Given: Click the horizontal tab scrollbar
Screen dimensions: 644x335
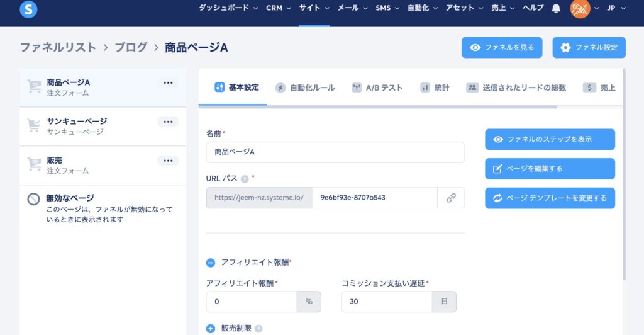Looking at the screenshot, I should (377, 107).
